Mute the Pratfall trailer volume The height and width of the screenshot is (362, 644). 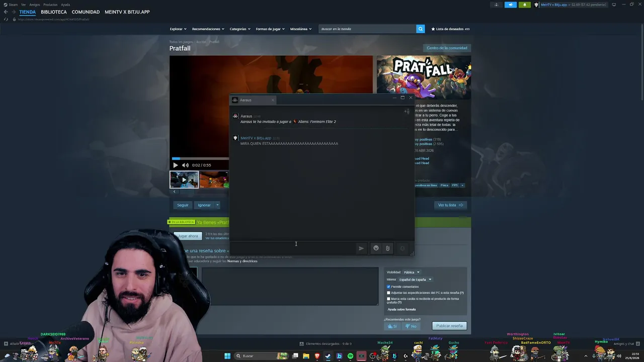point(185,165)
